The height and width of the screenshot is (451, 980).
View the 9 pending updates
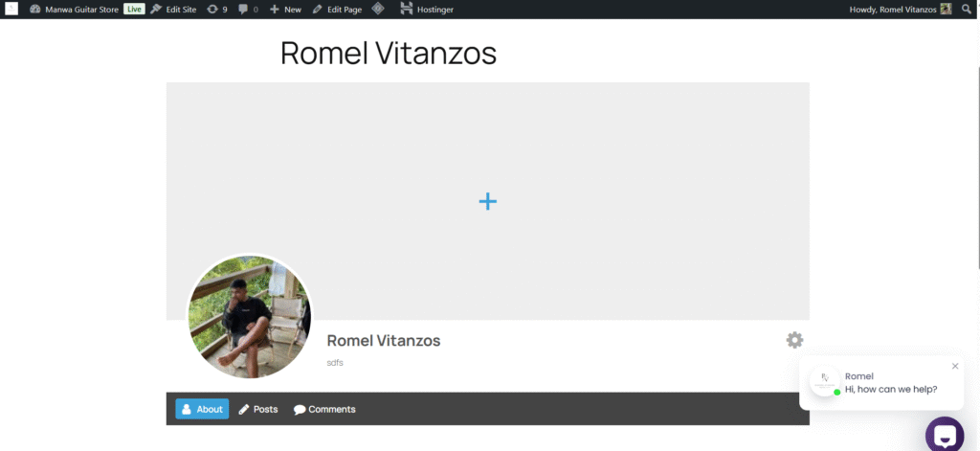point(217,9)
